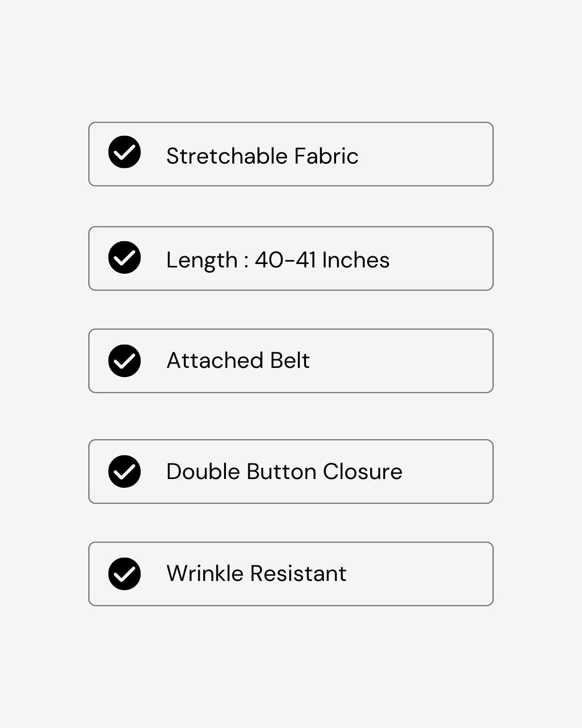This screenshot has width=582, height=728.
Task: Click the "Wrinkle Resistant" label
Action: [x=256, y=573]
